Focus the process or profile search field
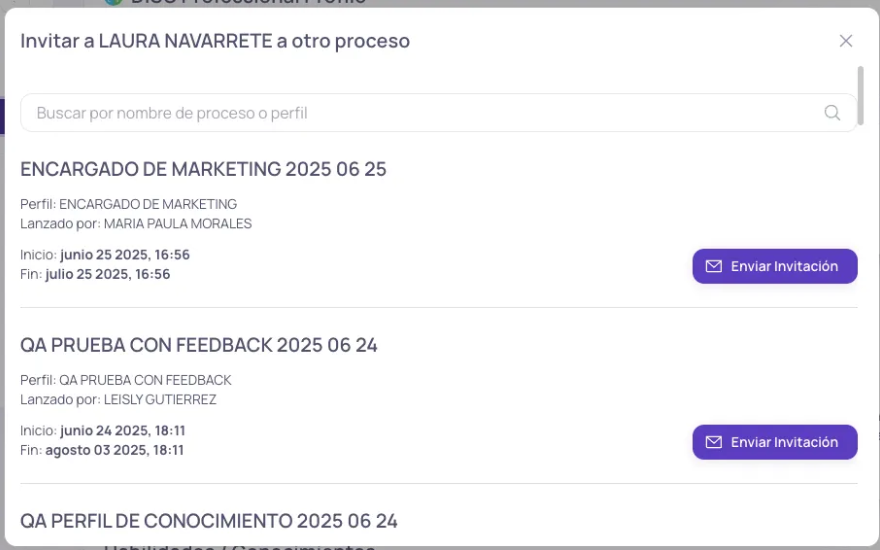 click(x=420, y=113)
